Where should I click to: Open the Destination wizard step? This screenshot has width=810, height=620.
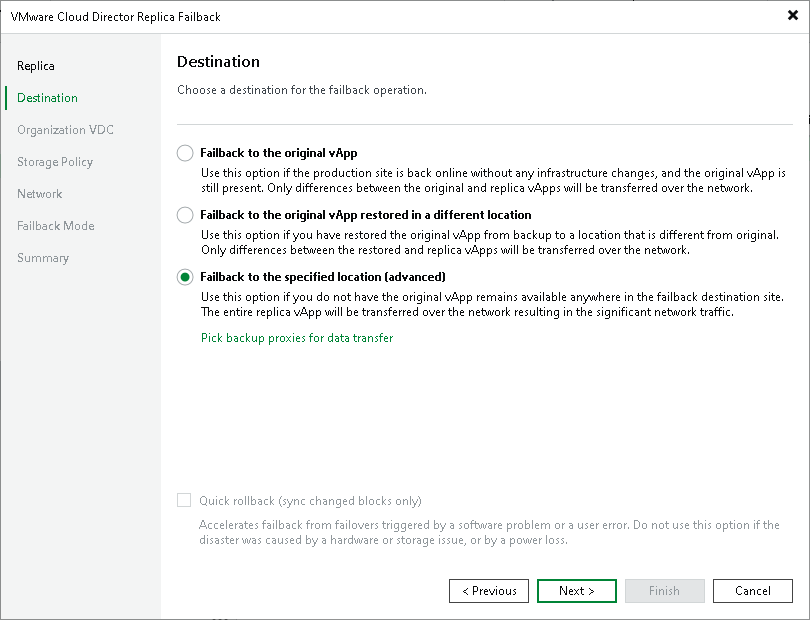coord(48,98)
